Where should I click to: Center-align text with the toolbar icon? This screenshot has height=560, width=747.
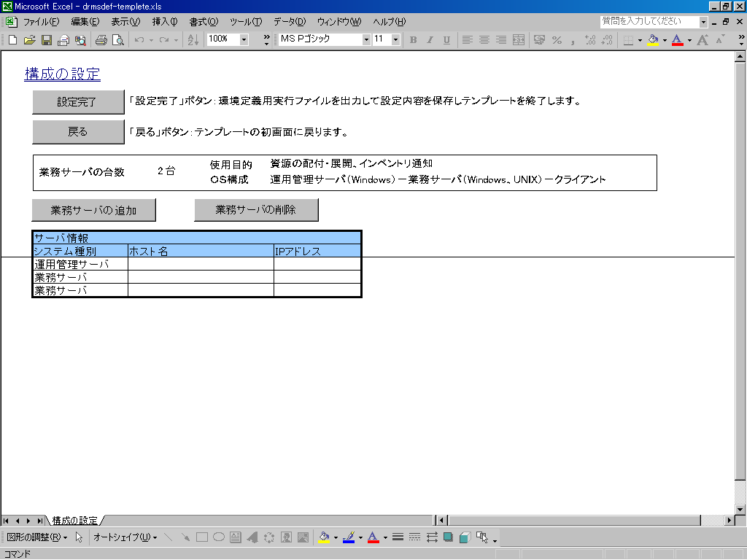(484, 40)
